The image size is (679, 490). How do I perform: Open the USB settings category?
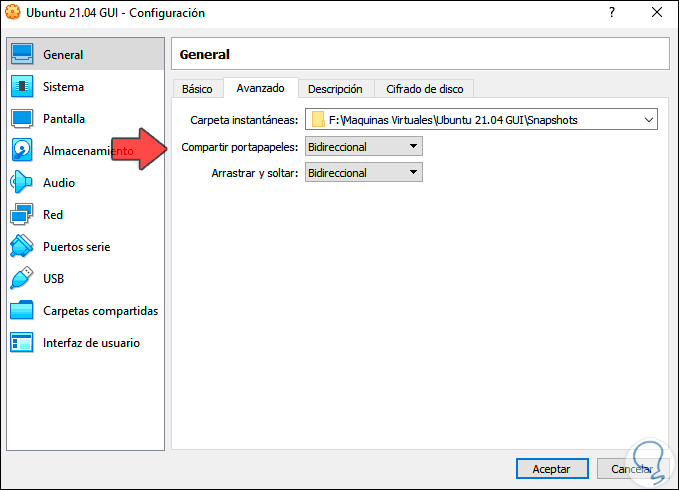pos(86,278)
